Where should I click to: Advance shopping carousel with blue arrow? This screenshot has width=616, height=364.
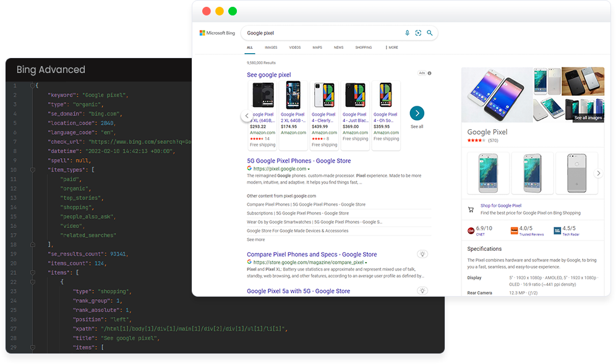click(x=417, y=114)
